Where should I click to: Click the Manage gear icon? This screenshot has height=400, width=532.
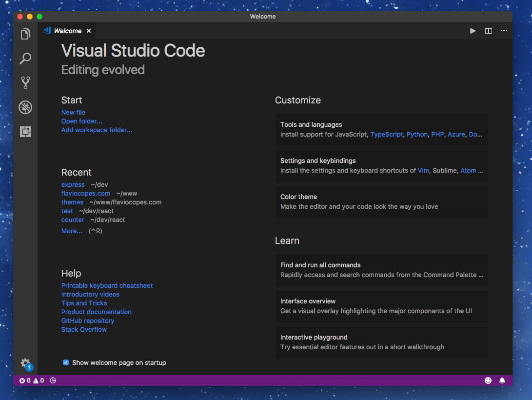(x=25, y=363)
